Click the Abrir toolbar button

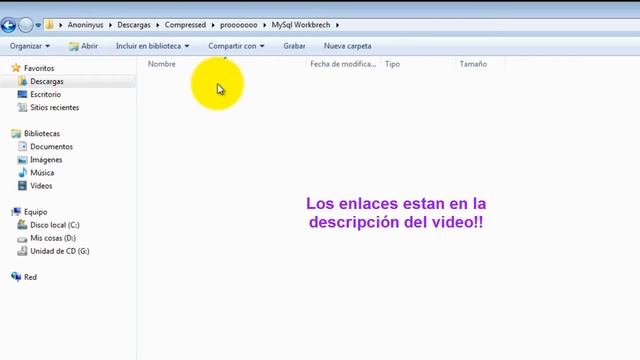point(83,46)
